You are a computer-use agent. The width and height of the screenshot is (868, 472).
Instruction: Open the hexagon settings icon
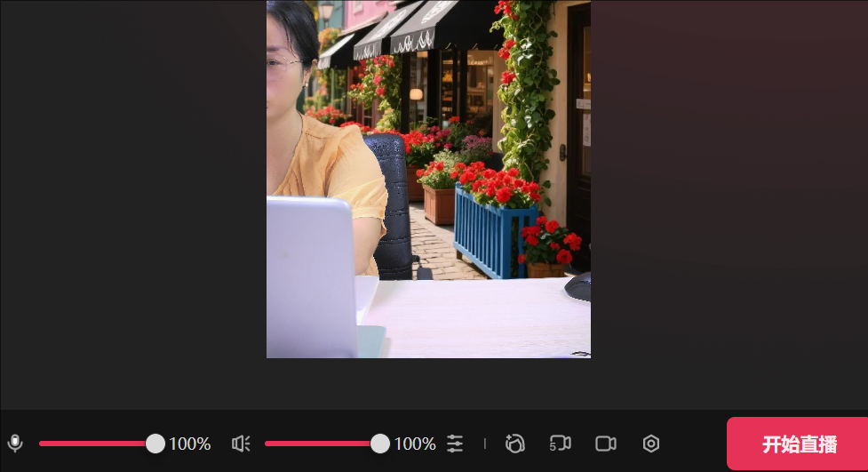(651, 444)
